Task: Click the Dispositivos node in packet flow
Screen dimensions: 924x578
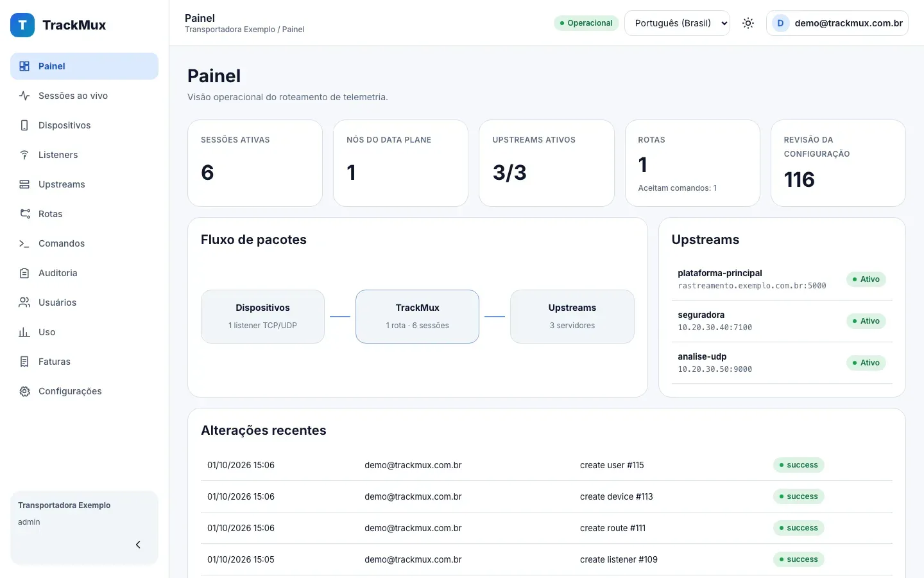Action: (262, 317)
